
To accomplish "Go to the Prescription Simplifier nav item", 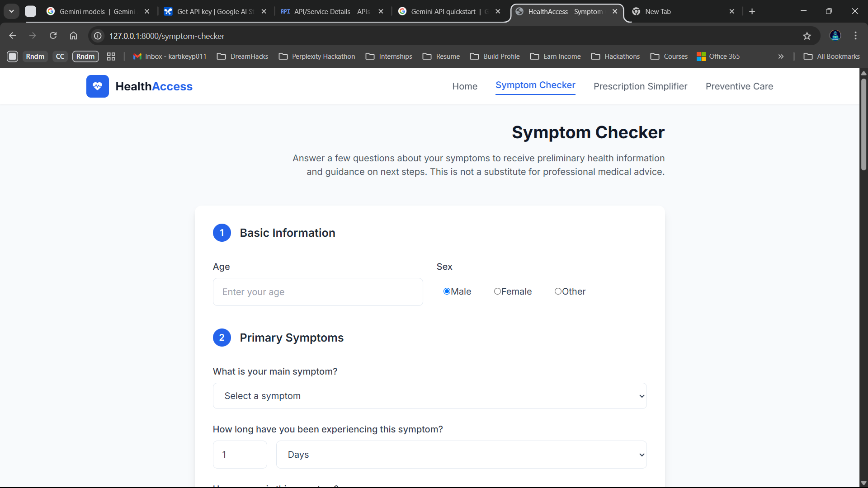I will [640, 86].
